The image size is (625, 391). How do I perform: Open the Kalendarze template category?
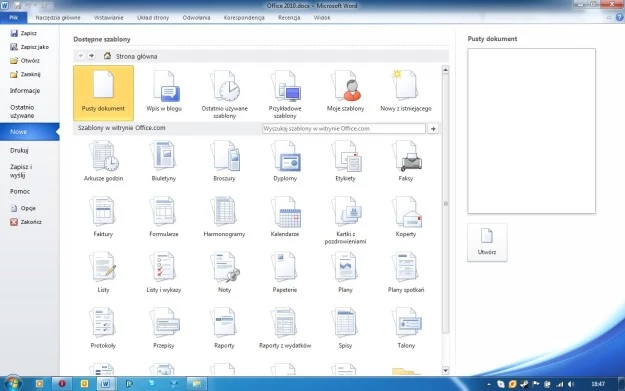[x=285, y=217]
